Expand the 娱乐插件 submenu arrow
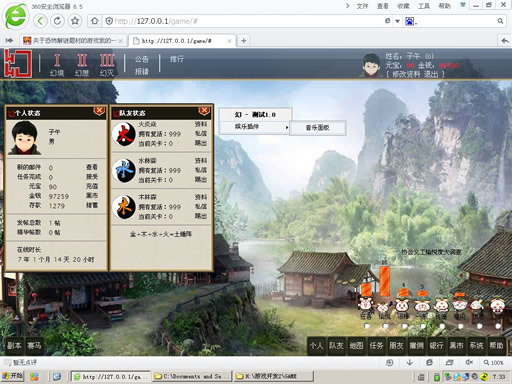The height and width of the screenshot is (384, 512). 287,127
